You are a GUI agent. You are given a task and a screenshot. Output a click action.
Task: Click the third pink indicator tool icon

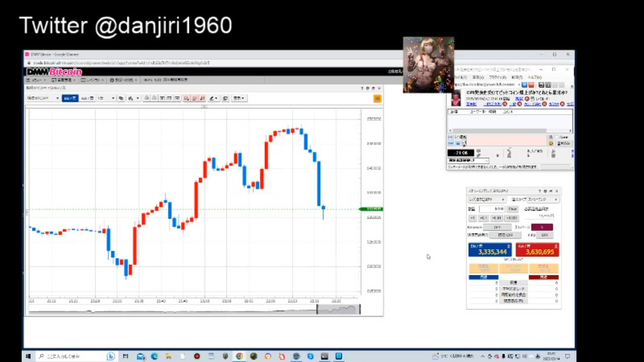tap(202, 99)
